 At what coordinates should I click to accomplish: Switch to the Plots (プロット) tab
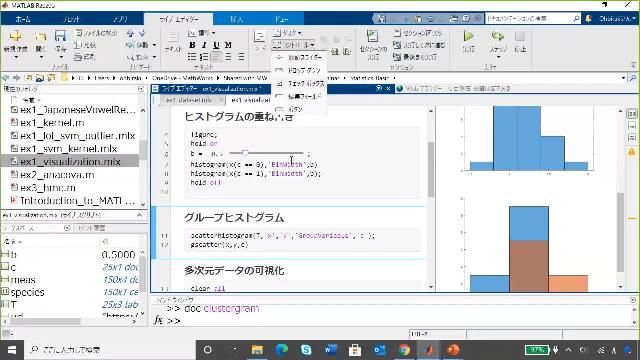71,19
